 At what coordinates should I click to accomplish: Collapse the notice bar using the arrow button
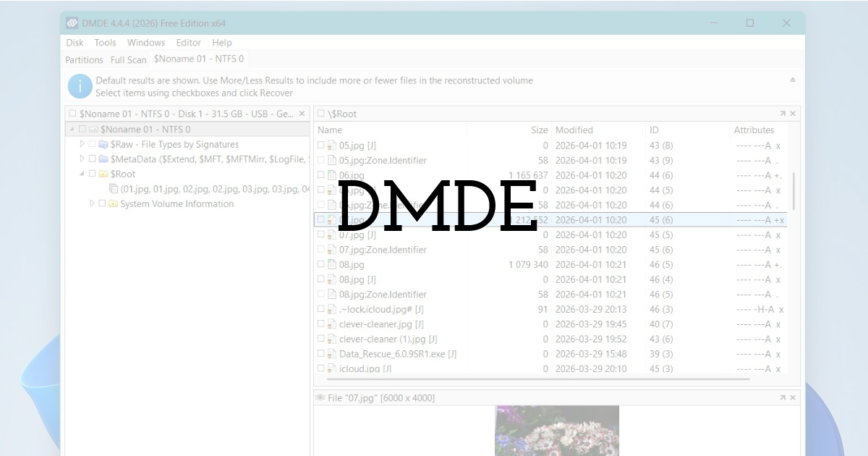793,80
